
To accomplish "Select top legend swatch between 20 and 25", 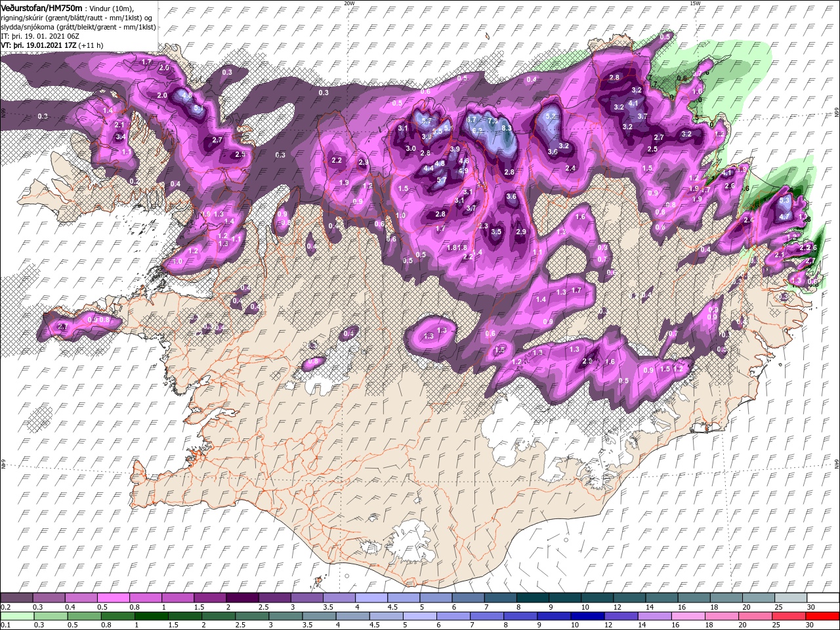I will point(759,598).
